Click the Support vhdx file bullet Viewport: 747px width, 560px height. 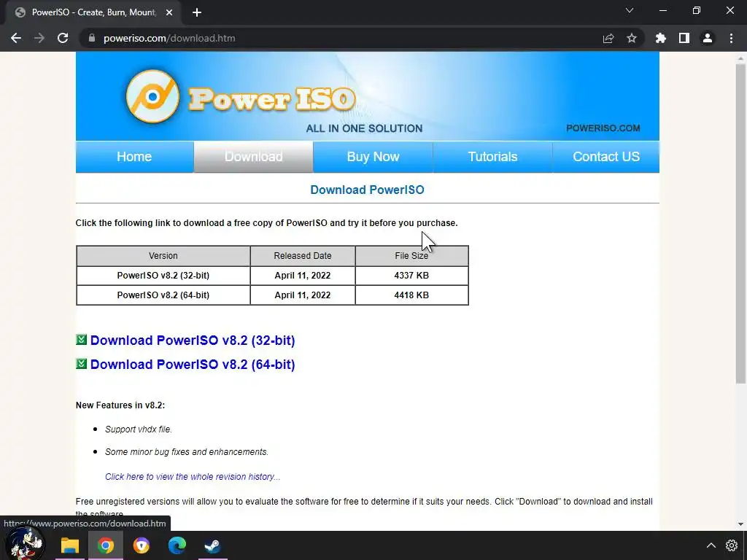(138, 429)
